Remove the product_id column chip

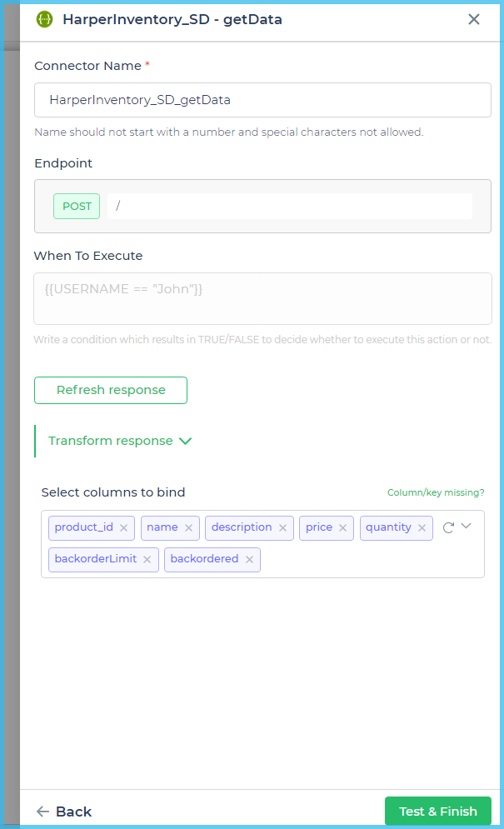(x=123, y=527)
